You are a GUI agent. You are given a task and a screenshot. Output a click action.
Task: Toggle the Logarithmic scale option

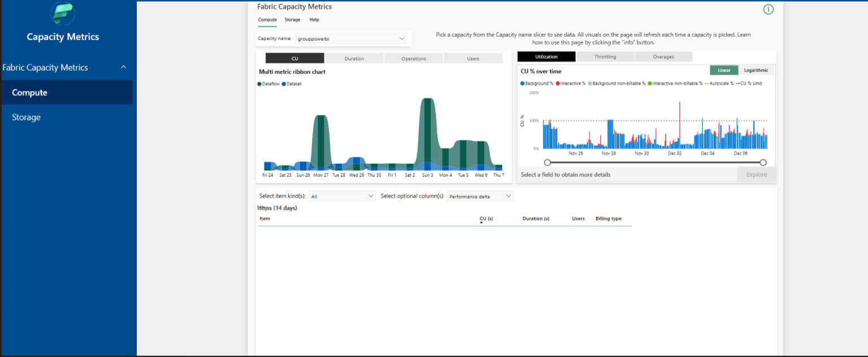coord(756,70)
